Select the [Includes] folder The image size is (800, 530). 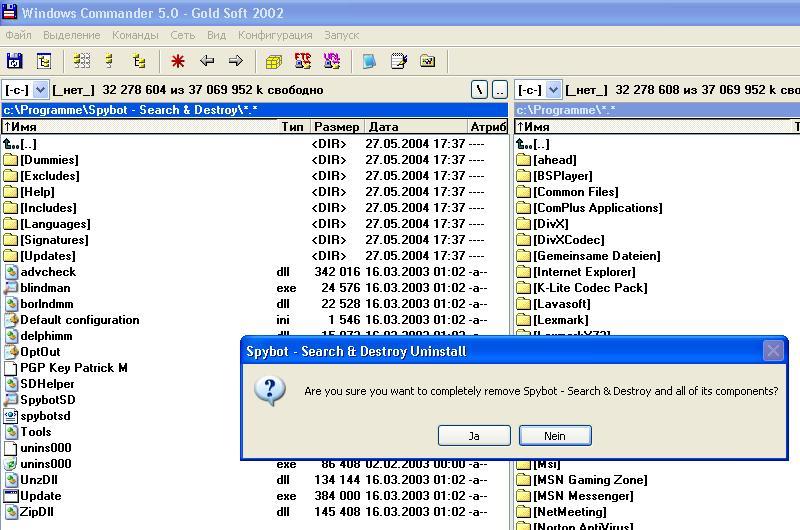point(255,208)
